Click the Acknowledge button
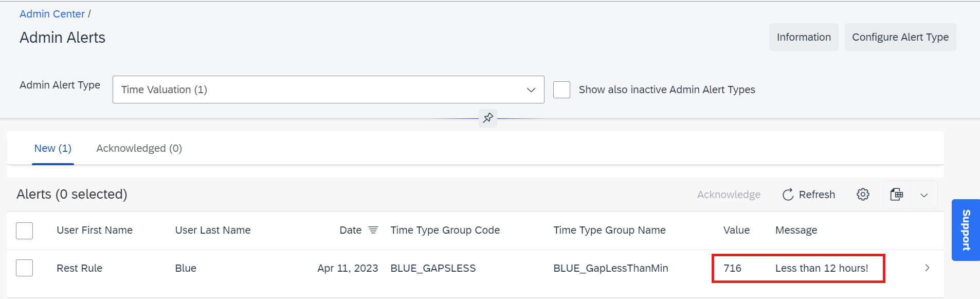 pyautogui.click(x=729, y=195)
